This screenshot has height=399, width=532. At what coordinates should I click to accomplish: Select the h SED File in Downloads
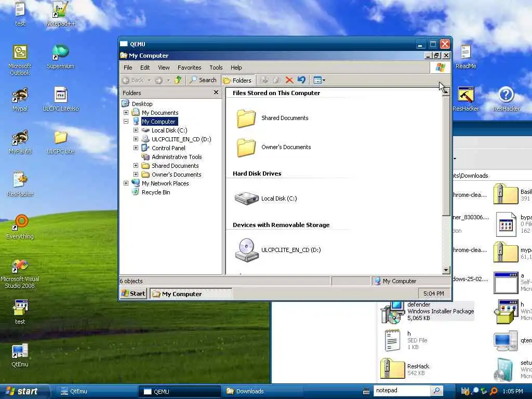[405, 340]
